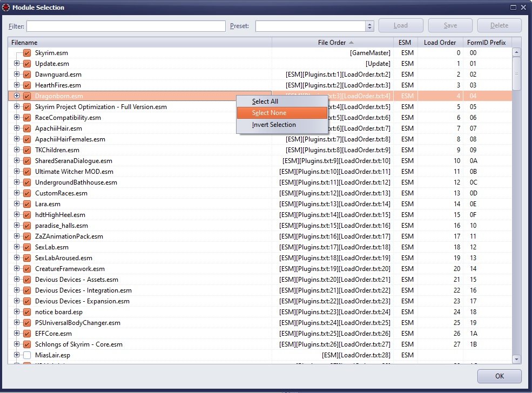
Task: Click the Filter text field
Action: pyautogui.click(x=126, y=26)
